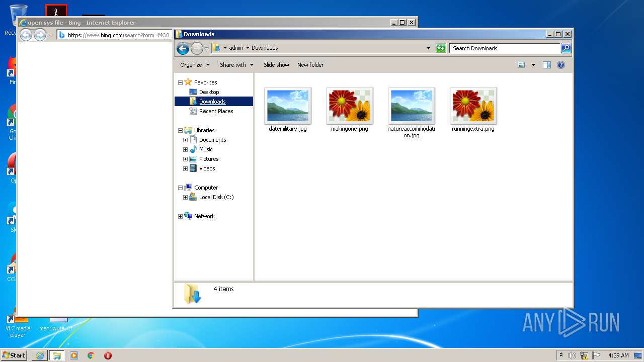
Task: Show hidden tray icons
Action: 561,355
